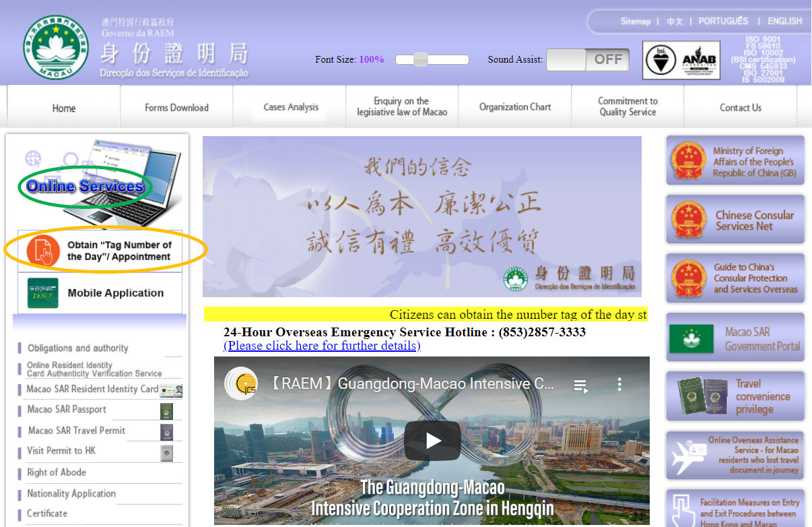Switch language to PORTUGUÊS
This screenshot has height=527, width=812.
tap(723, 21)
